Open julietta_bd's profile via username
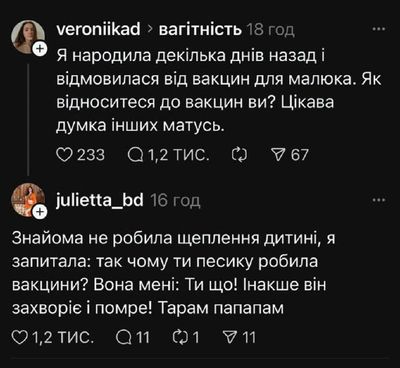The height and width of the screenshot is (368, 400). 100,200
